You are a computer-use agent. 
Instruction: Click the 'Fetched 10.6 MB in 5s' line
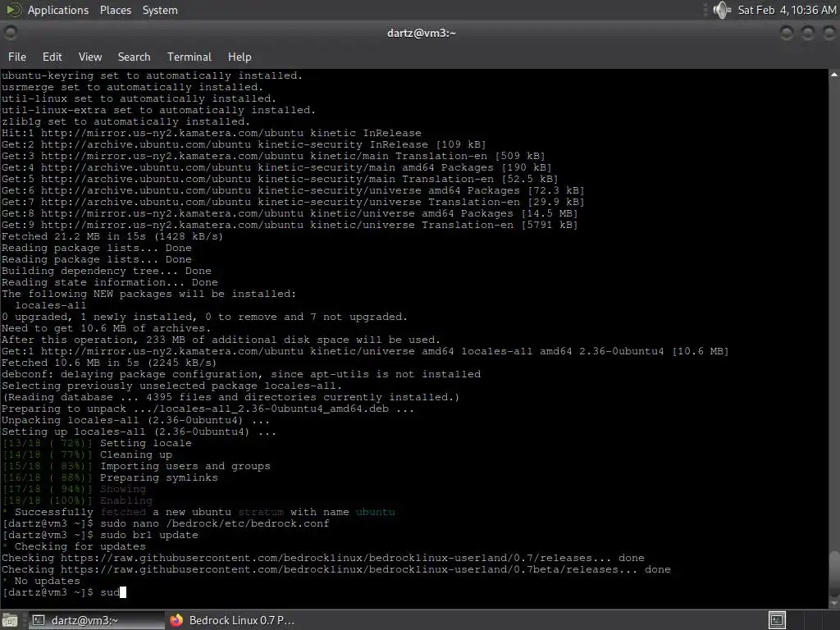[109, 363]
